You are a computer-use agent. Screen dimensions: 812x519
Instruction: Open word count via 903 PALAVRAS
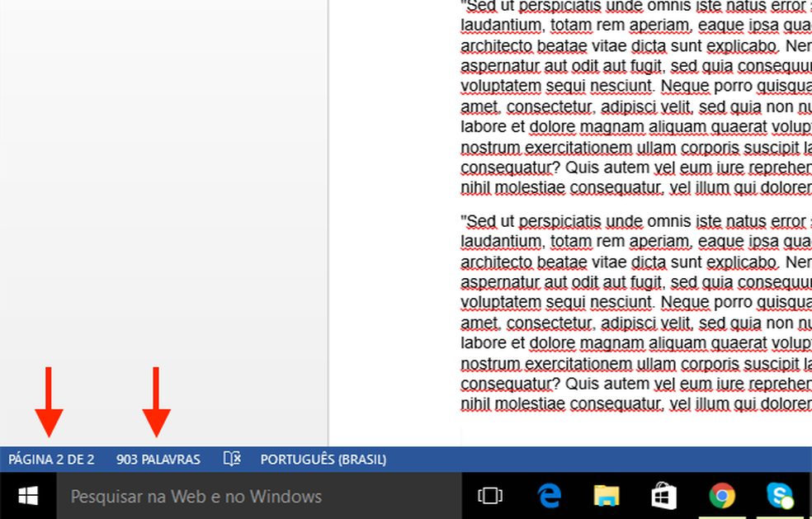pyautogui.click(x=158, y=459)
